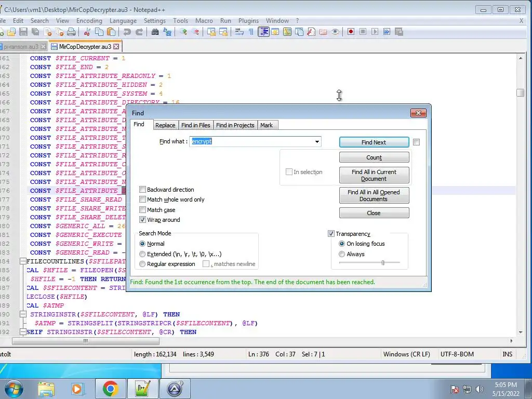Enable Match whole word only checkbox
Image resolution: width=532 pixels, height=399 pixels.
[x=142, y=199]
